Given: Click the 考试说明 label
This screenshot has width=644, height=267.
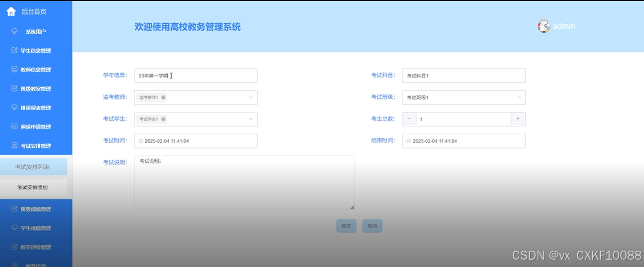Looking at the screenshot, I should (x=115, y=162).
